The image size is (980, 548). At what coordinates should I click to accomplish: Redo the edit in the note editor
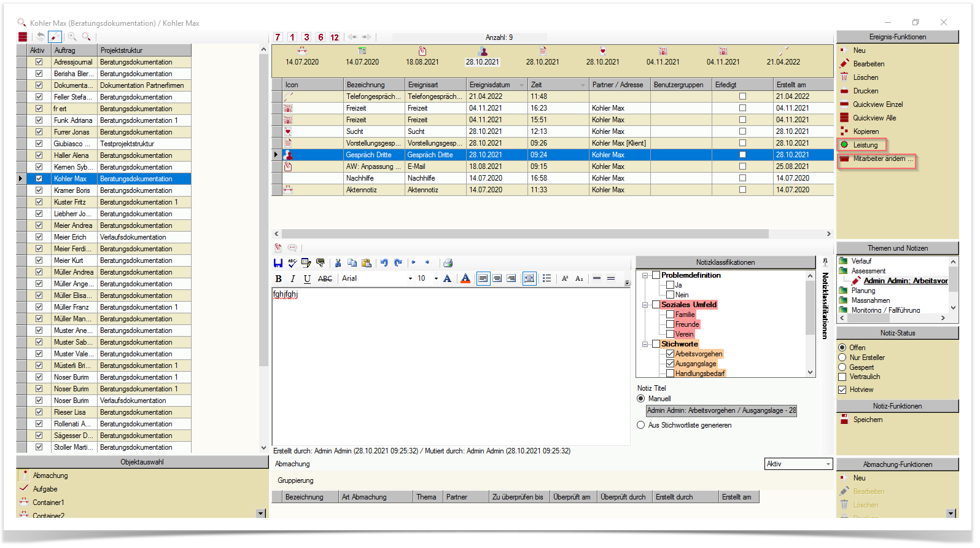398,263
